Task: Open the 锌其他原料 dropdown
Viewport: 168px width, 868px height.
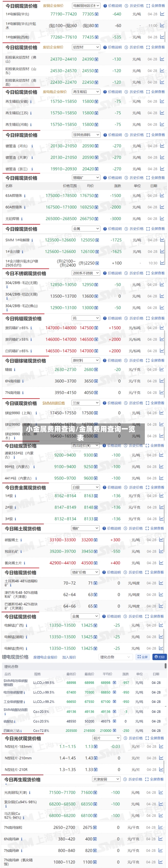Action: (86, 135)
